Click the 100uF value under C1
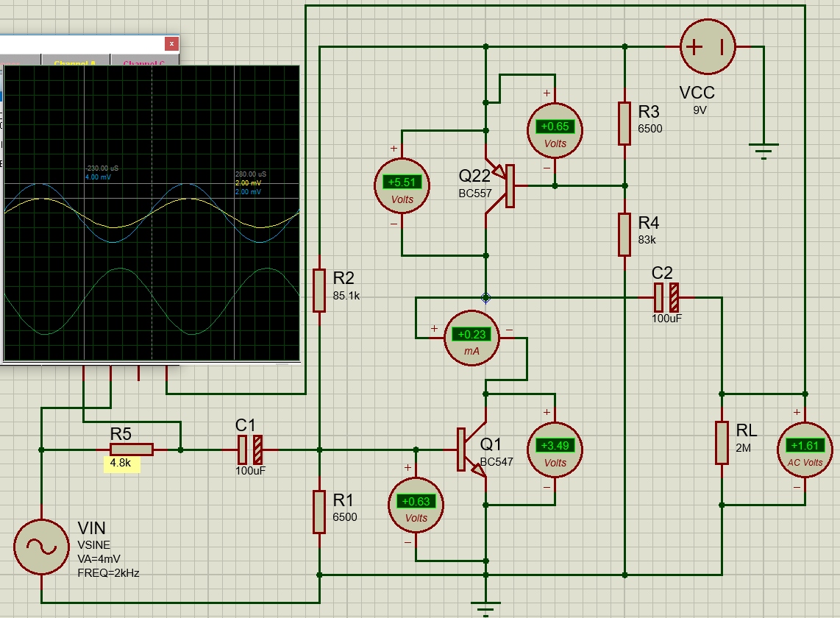The height and width of the screenshot is (618, 840). click(250, 471)
